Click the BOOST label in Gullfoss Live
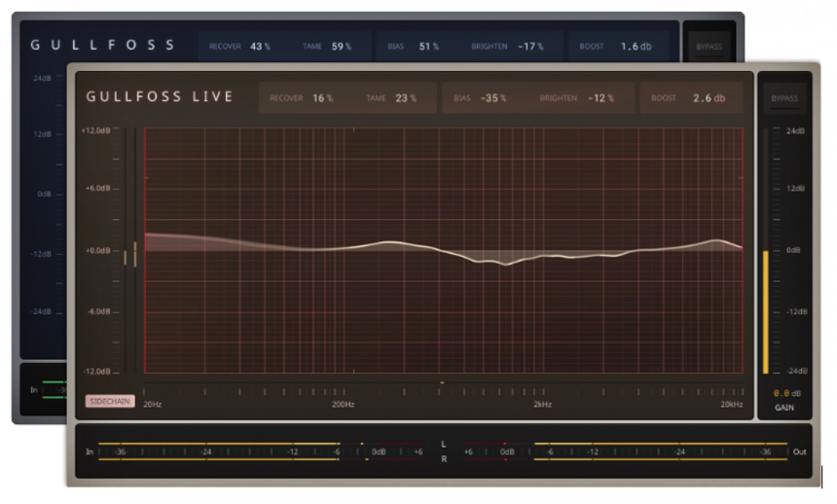Viewport: 837px width, 504px height. pyautogui.click(x=664, y=98)
